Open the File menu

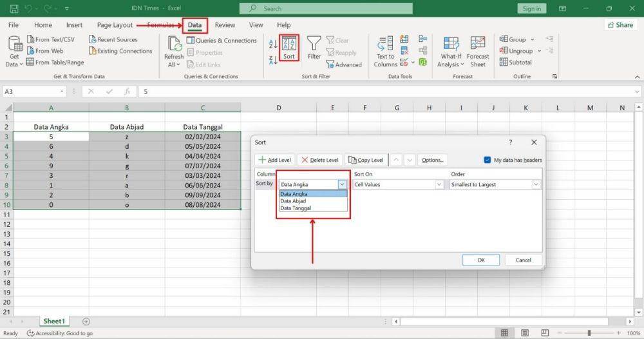click(13, 25)
